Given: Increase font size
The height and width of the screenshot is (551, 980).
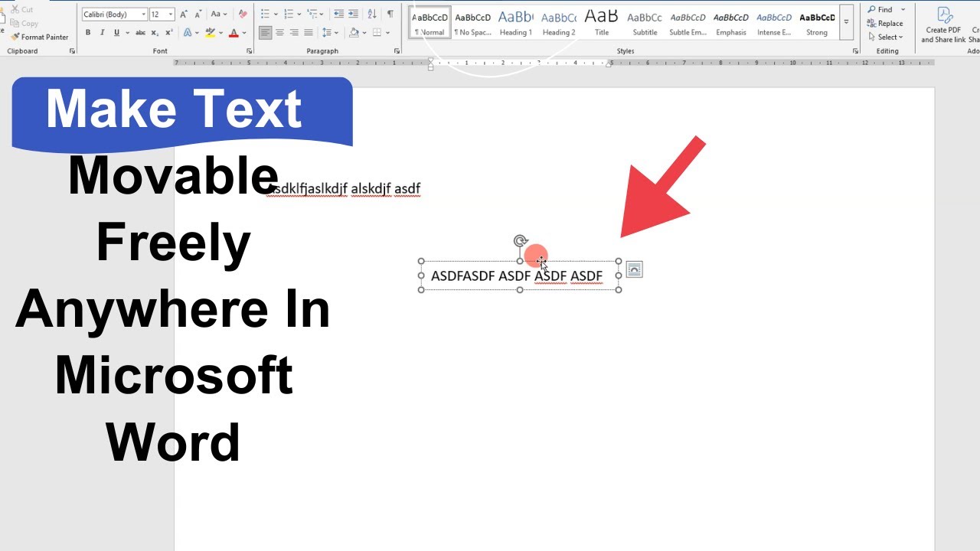Looking at the screenshot, I should pyautogui.click(x=183, y=14).
